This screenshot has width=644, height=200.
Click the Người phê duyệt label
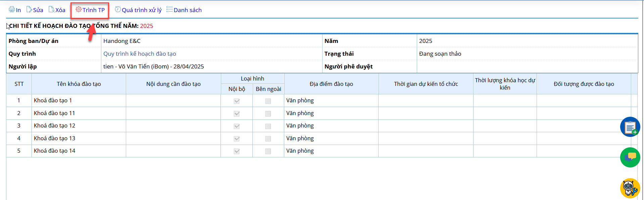point(348,66)
